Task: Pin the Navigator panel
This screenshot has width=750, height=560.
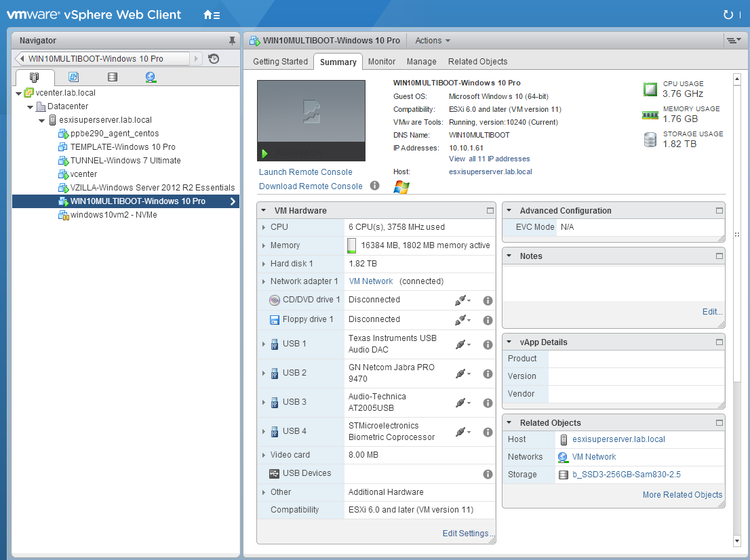Action: (232, 41)
